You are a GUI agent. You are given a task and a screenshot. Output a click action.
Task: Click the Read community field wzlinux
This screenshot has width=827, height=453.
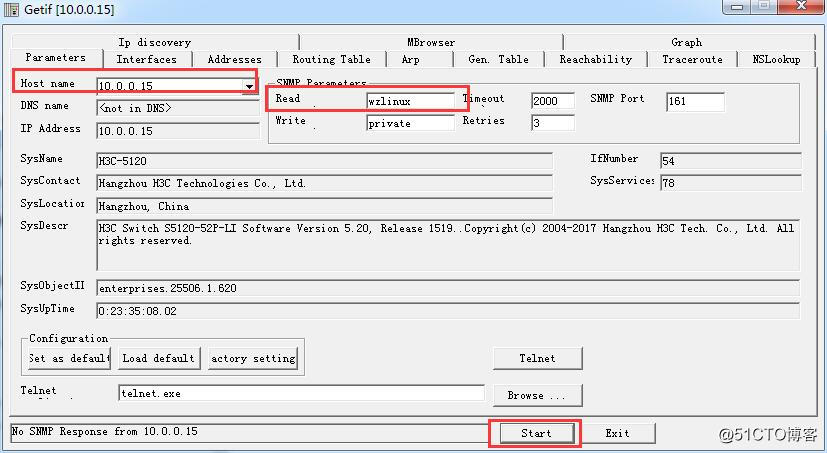click(410, 101)
